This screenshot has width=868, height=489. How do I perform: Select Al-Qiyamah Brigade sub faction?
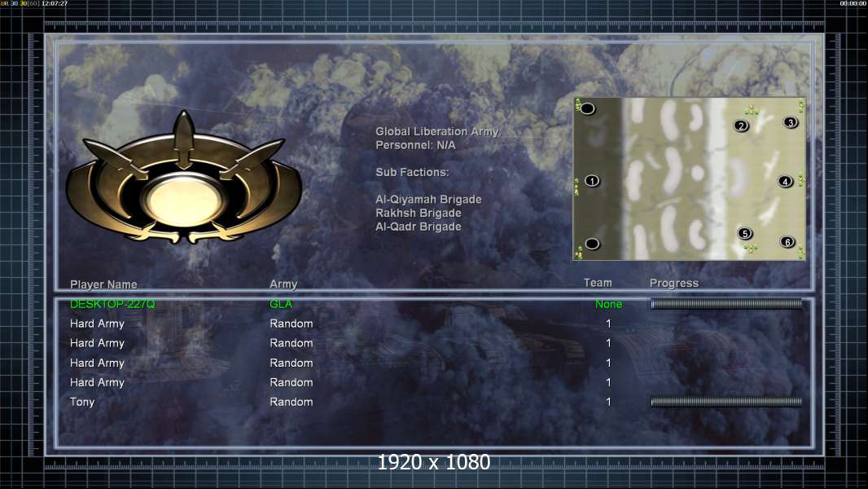[428, 200]
